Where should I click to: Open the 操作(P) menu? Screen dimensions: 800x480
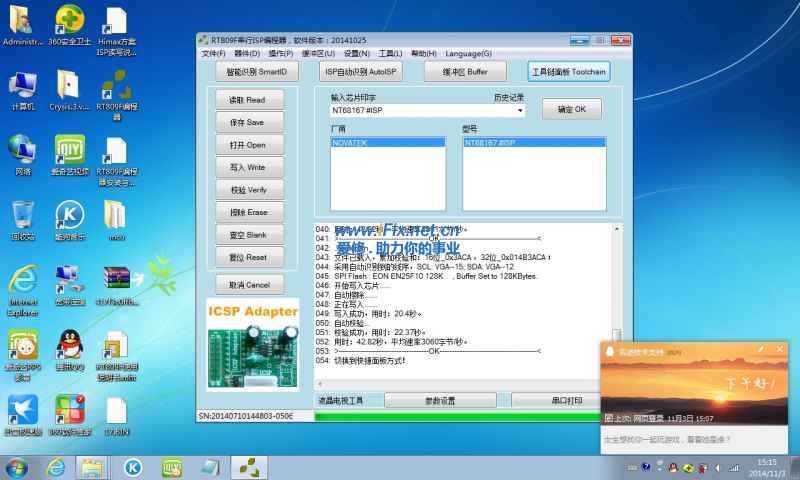click(281, 54)
